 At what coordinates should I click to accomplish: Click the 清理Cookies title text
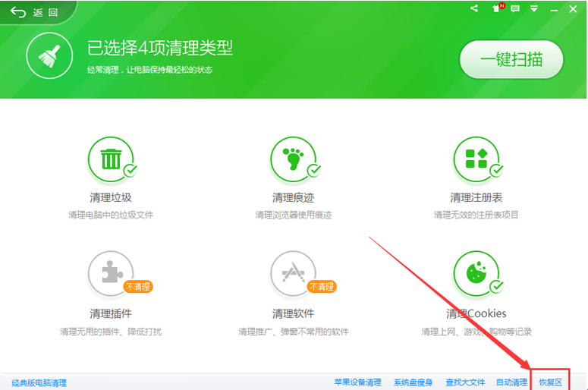476,313
